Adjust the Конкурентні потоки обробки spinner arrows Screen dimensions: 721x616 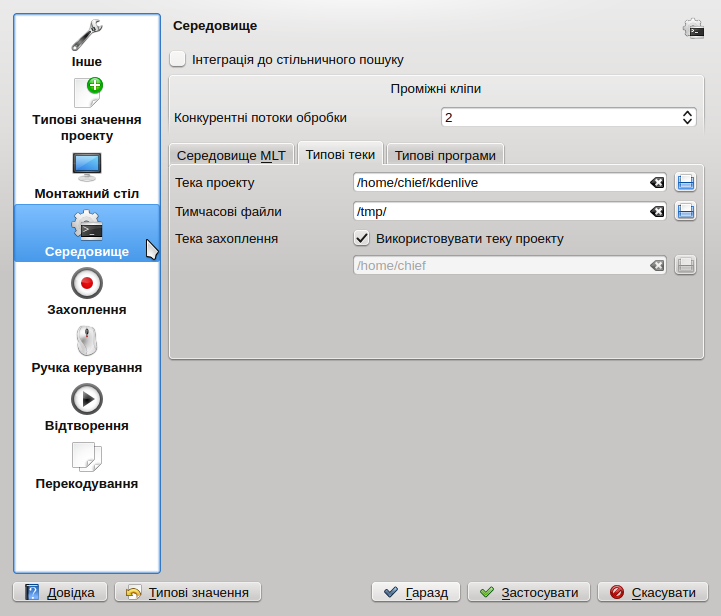point(688,118)
